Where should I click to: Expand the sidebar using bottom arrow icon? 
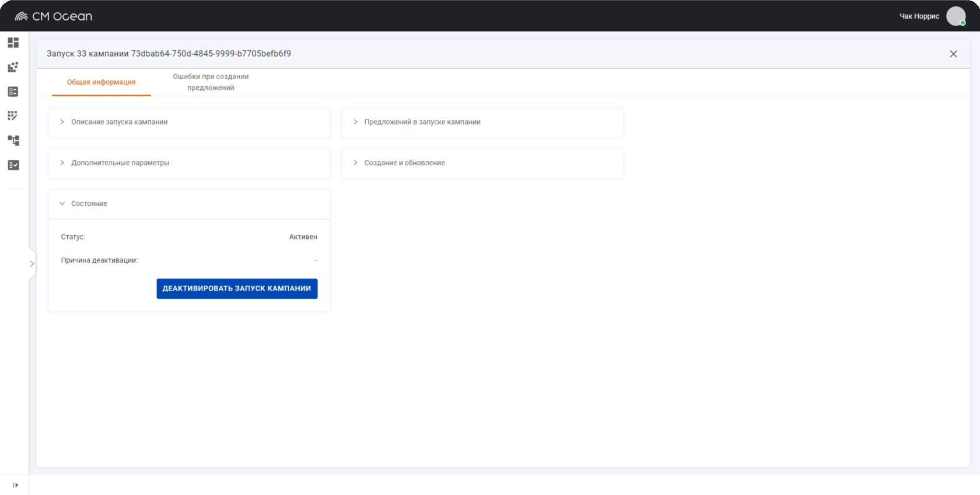pyautogui.click(x=15, y=485)
